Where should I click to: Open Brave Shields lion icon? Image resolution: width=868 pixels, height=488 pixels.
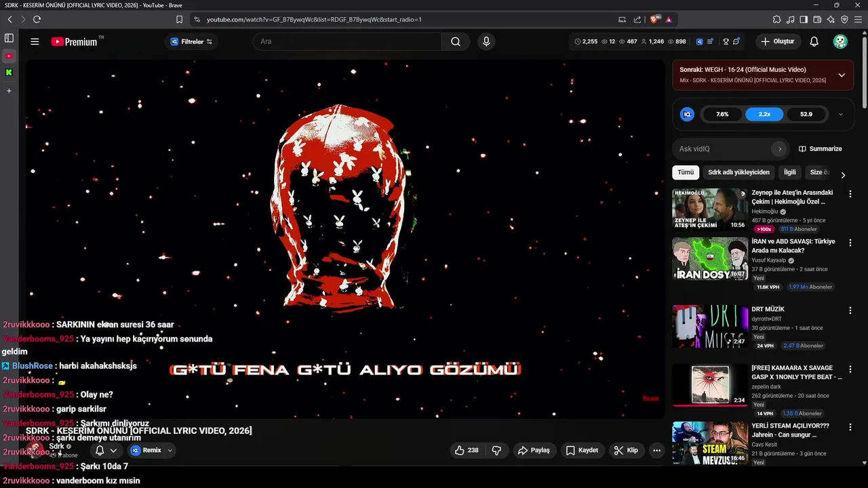pyautogui.click(x=654, y=19)
